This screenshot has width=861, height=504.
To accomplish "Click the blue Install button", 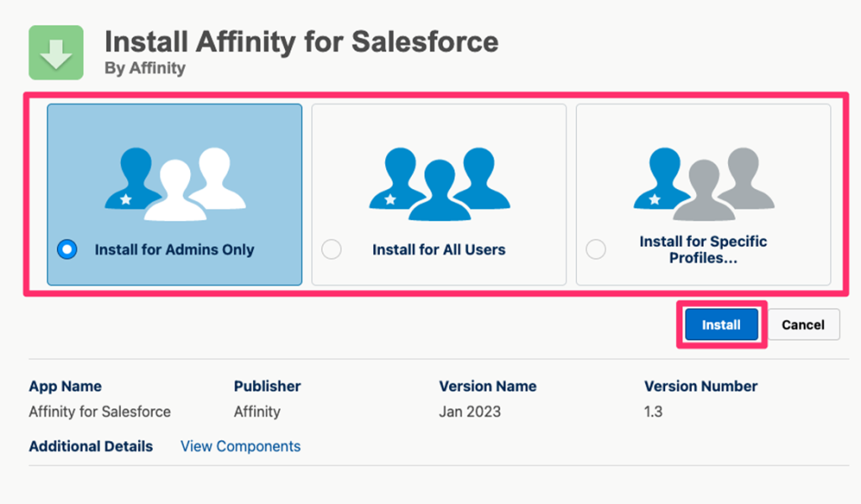I will [x=721, y=325].
